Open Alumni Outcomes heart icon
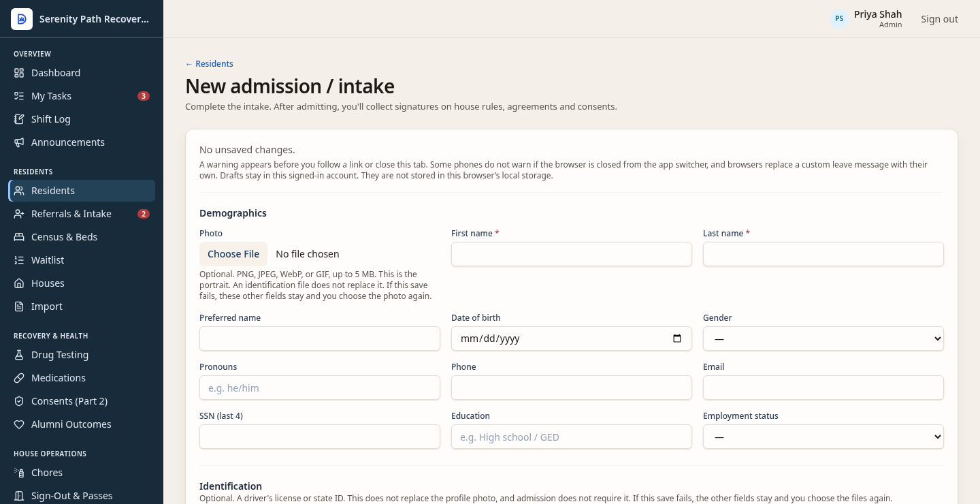The height and width of the screenshot is (504, 980). (x=19, y=424)
